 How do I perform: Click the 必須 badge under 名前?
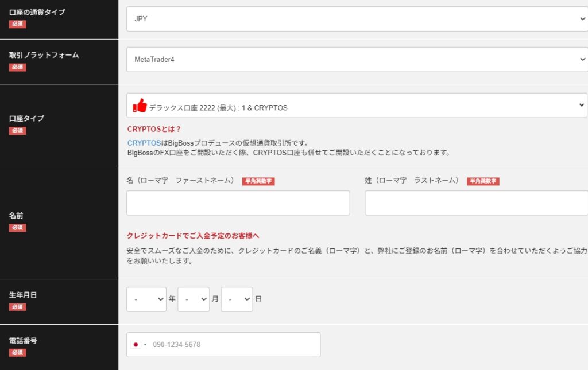click(x=17, y=228)
